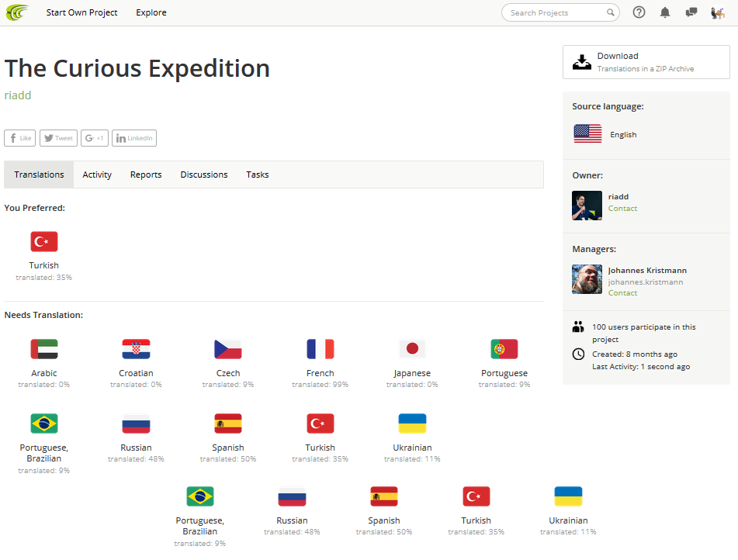This screenshot has width=738, height=560.
Task: Open the Discussions tab
Action: coord(204,175)
